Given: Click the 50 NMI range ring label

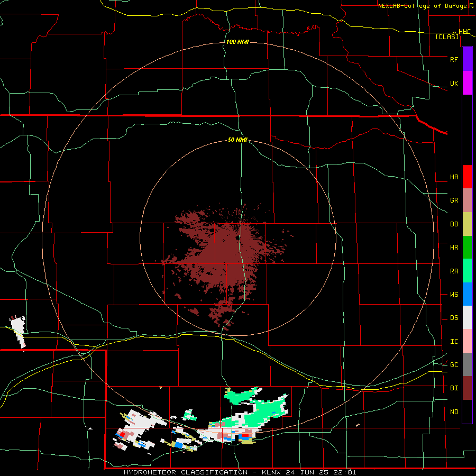Looking at the screenshot, I should [237, 140].
